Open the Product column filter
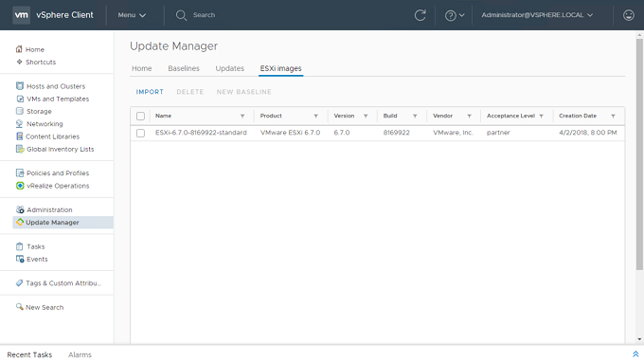The height and width of the screenshot is (362, 644). 315,116
